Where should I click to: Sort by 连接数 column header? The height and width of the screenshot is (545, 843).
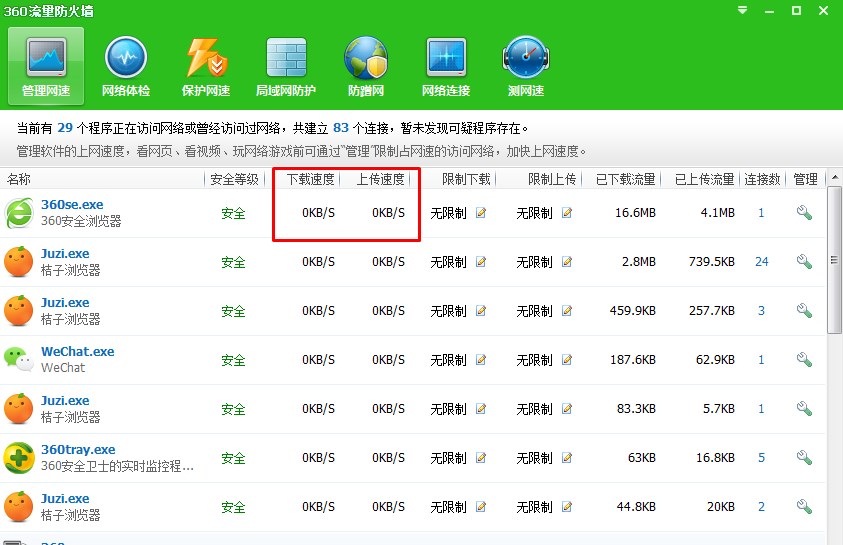(x=762, y=179)
